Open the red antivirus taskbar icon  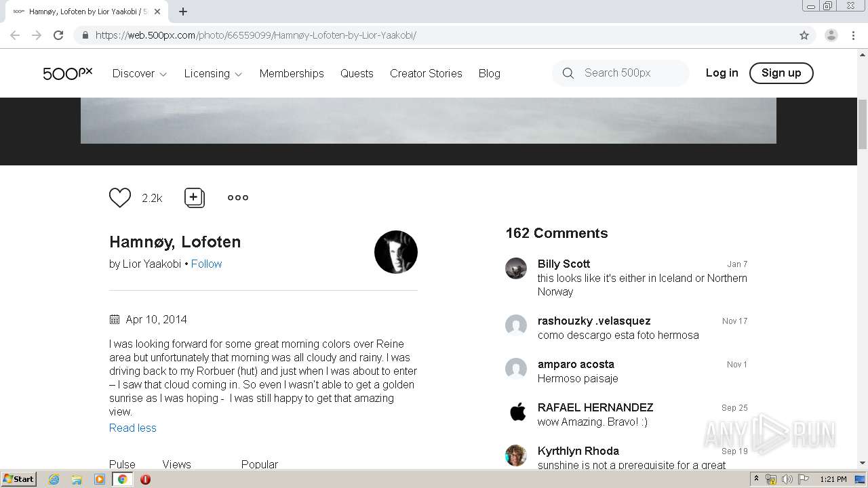point(145,479)
